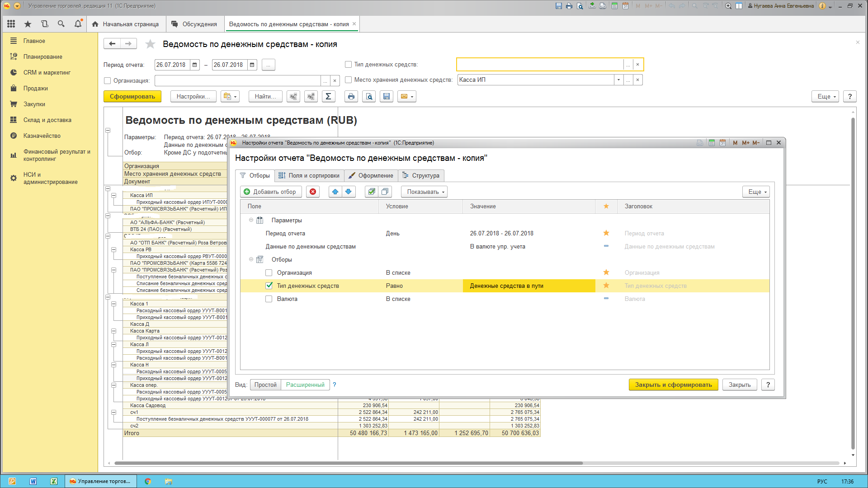Screen dimensions: 868x488
Task: Toggle the Валюта filter checkbox
Action: coord(269,299)
